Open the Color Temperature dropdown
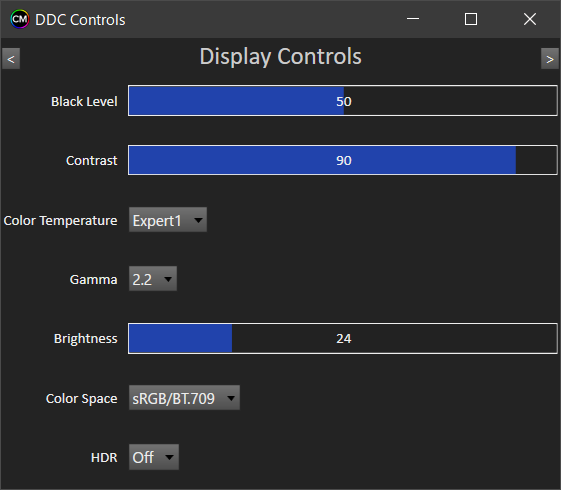The image size is (561, 490). 168,220
